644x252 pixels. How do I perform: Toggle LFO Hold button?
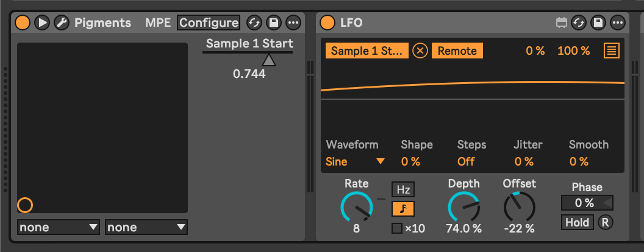(578, 223)
